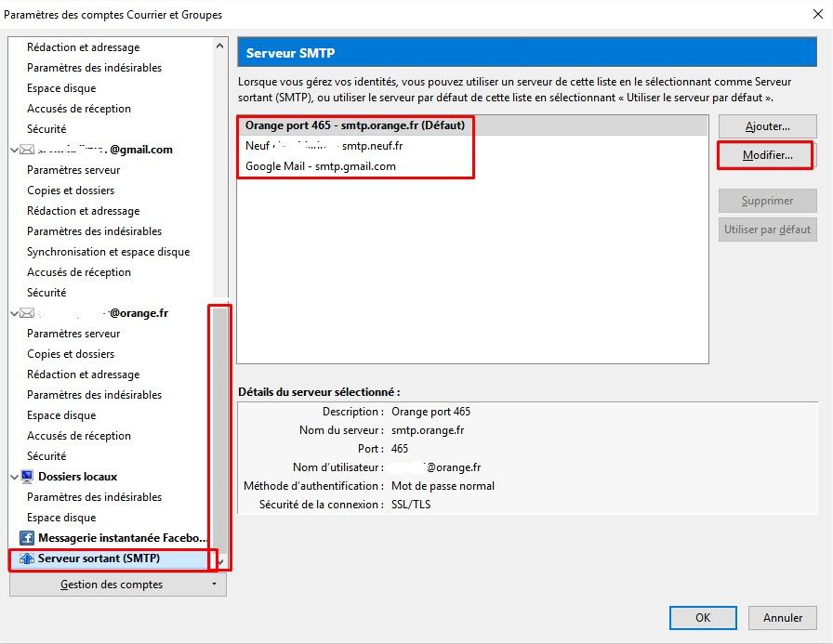Click the Dossiers locaux computer icon

point(26,476)
